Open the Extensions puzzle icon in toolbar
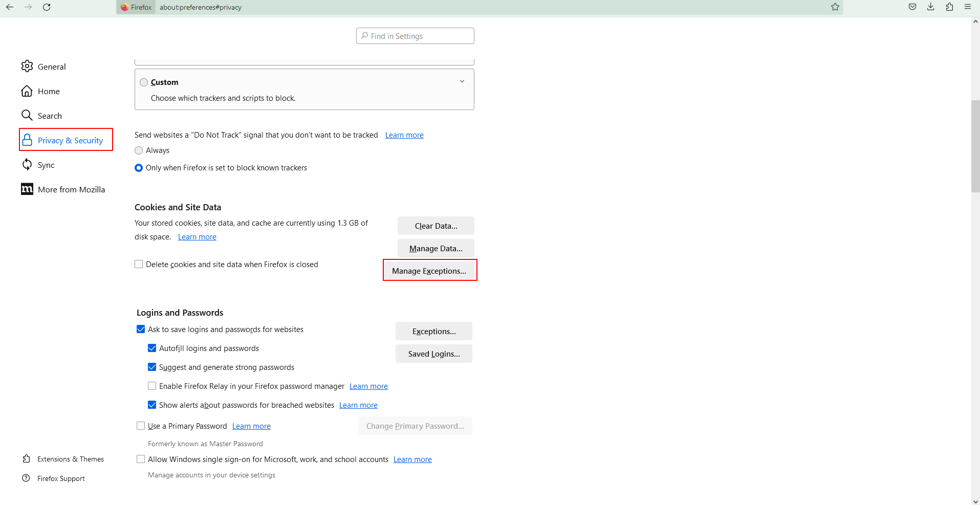Image resolution: width=980 pixels, height=505 pixels. pos(949,7)
